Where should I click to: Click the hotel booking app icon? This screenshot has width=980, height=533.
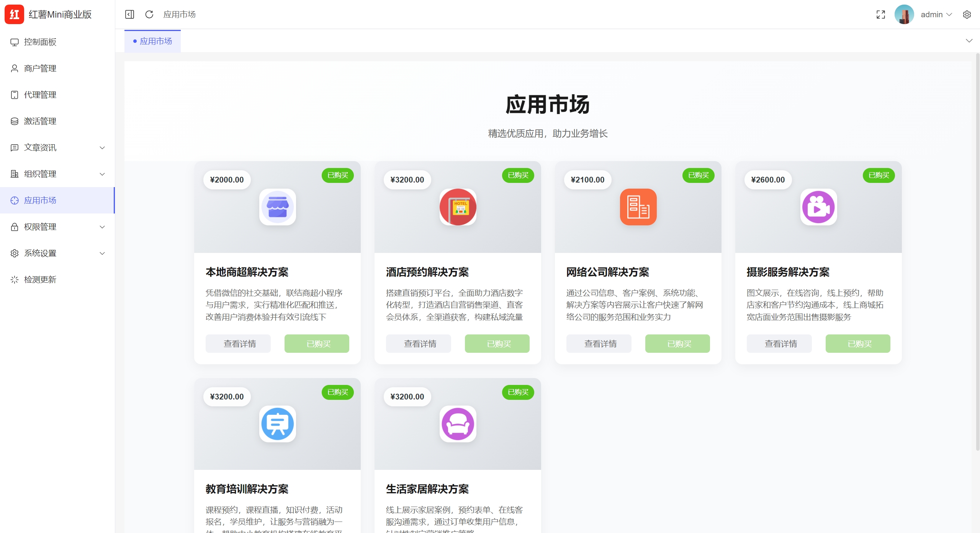click(458, 207)
